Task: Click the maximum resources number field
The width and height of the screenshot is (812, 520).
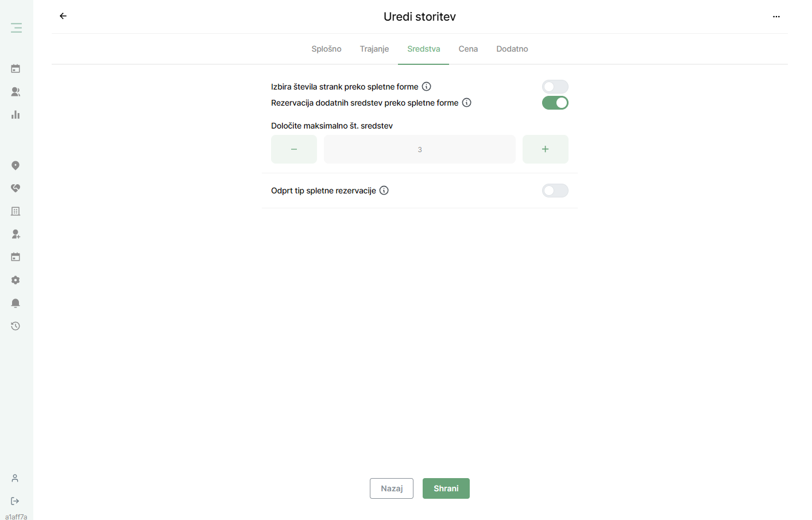Action: [420, 149]
